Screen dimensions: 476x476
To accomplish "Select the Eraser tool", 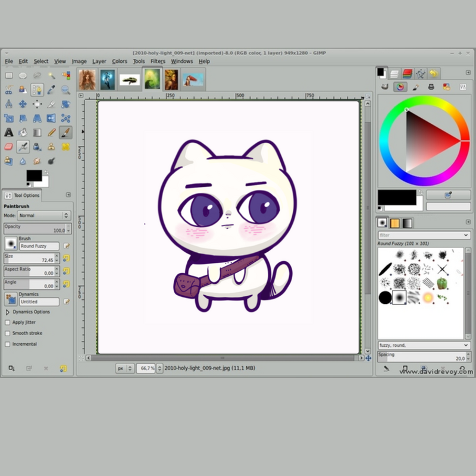I will tap(9, 146).
